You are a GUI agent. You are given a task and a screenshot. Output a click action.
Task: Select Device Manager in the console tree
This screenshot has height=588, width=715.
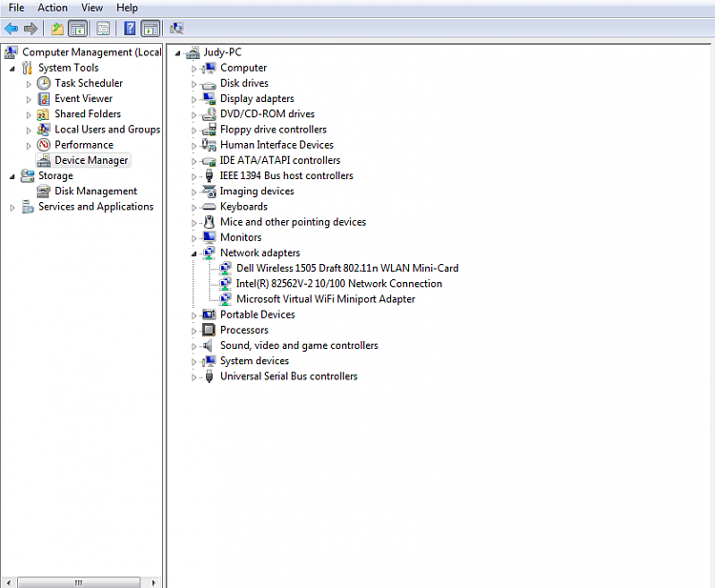point(92,160)
